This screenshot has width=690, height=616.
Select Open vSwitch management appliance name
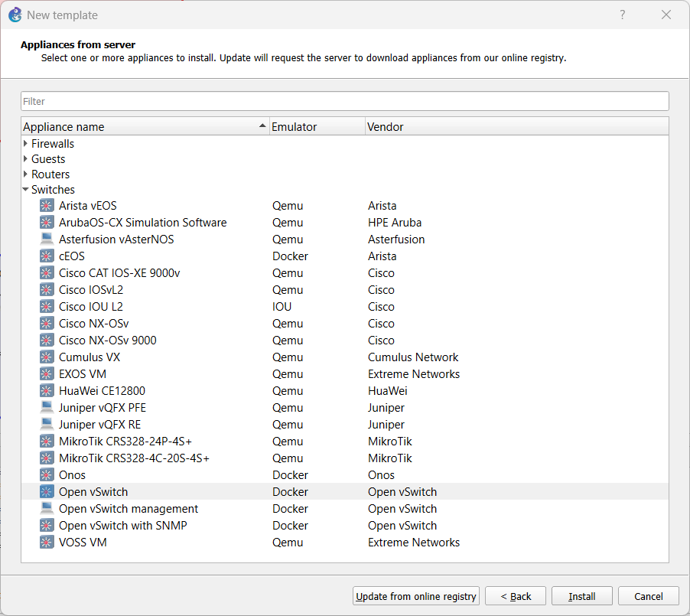point(129,509)
